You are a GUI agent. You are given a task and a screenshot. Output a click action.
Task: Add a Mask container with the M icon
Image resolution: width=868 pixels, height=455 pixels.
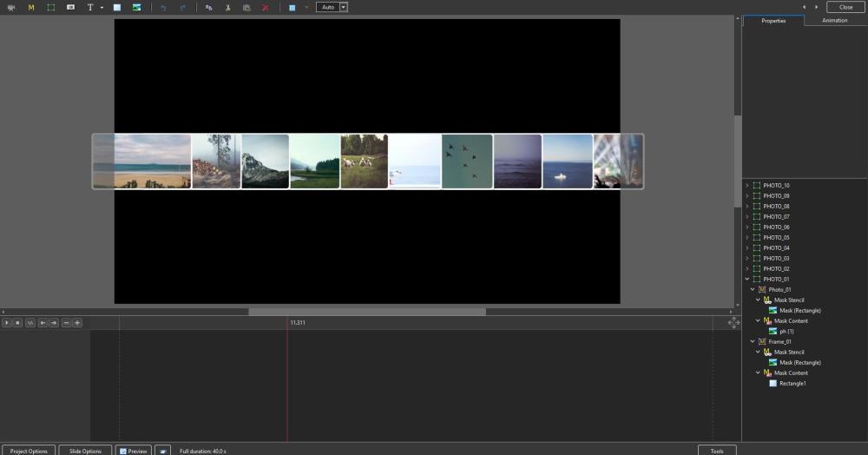pyautogui.click(x=31, y=7)
